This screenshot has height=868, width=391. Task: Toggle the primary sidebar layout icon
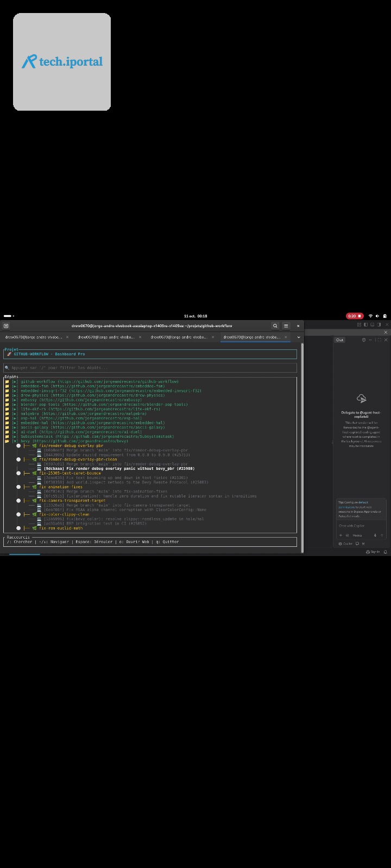pyautogui.click(x=366, y=324)
